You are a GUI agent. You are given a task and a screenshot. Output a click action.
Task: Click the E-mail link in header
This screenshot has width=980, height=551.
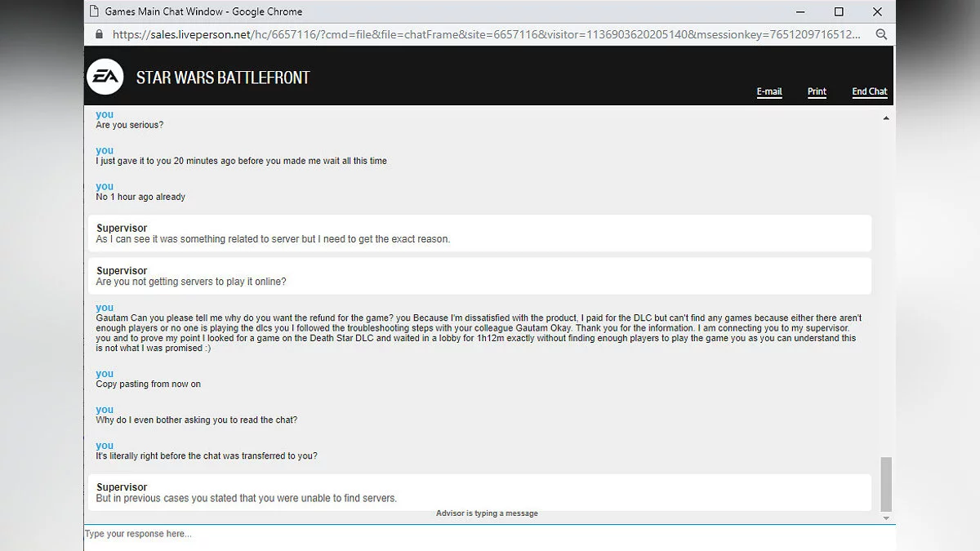[x=769, y=91]
